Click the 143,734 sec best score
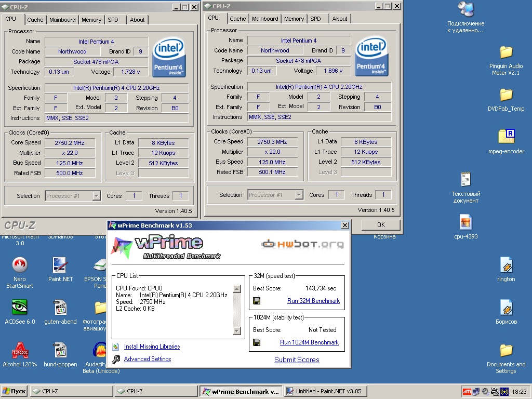Viewport: 532px width, 399px height. pos(321,288)
